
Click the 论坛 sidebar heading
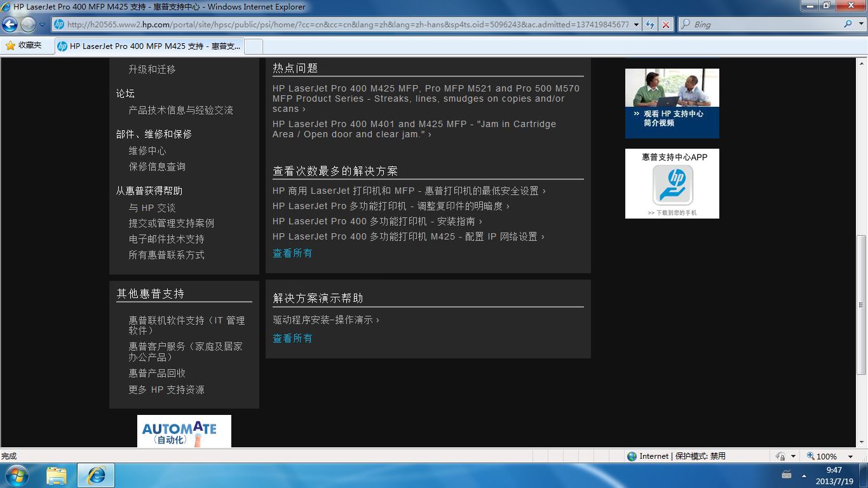pyautogui.click(x=125, y=93)
